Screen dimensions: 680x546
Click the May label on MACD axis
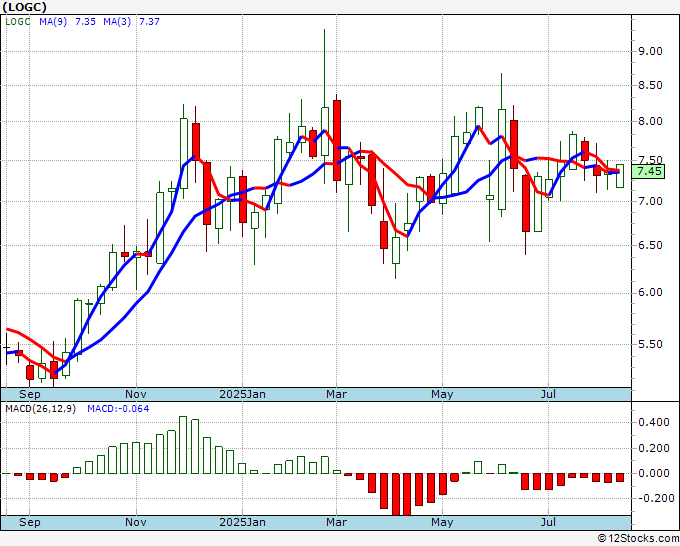(442, 522)
